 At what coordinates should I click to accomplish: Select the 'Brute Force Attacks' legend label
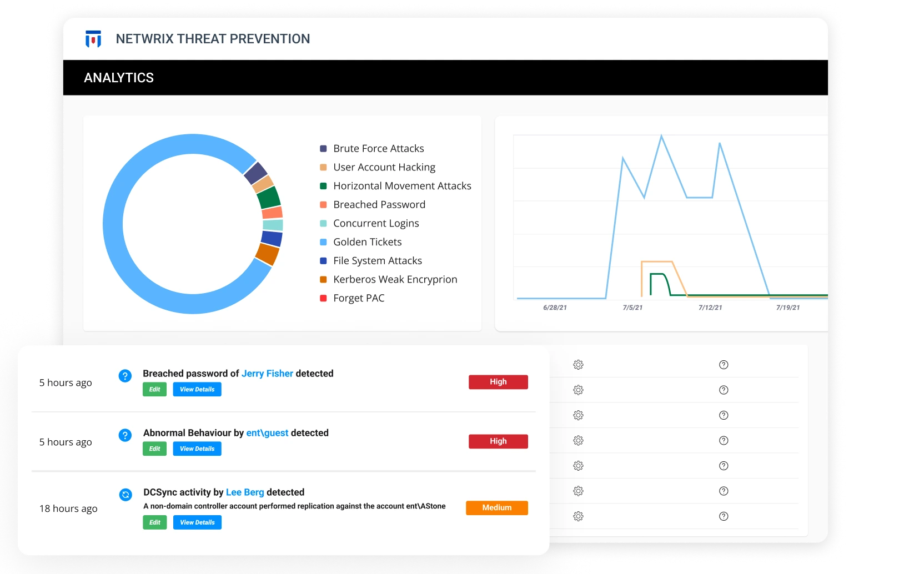379,149
